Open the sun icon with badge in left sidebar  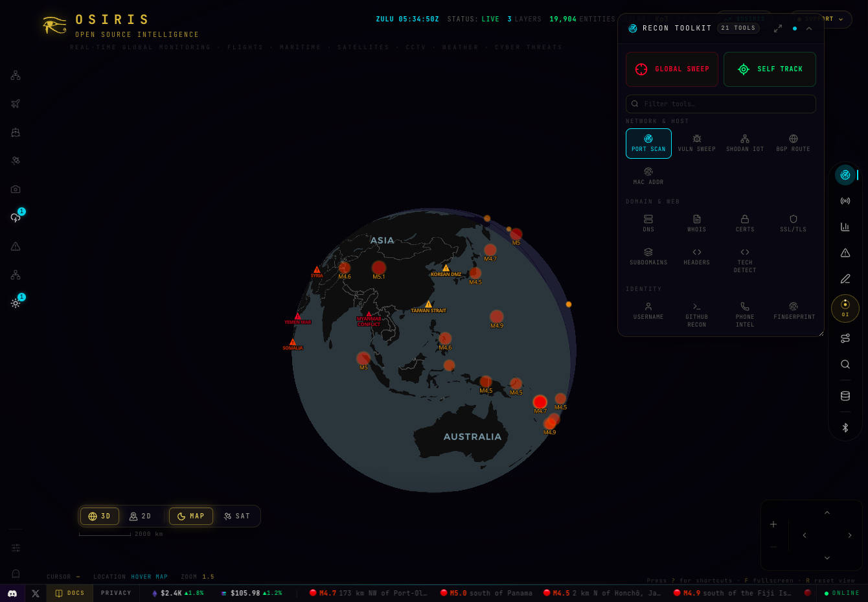point(16,303)
